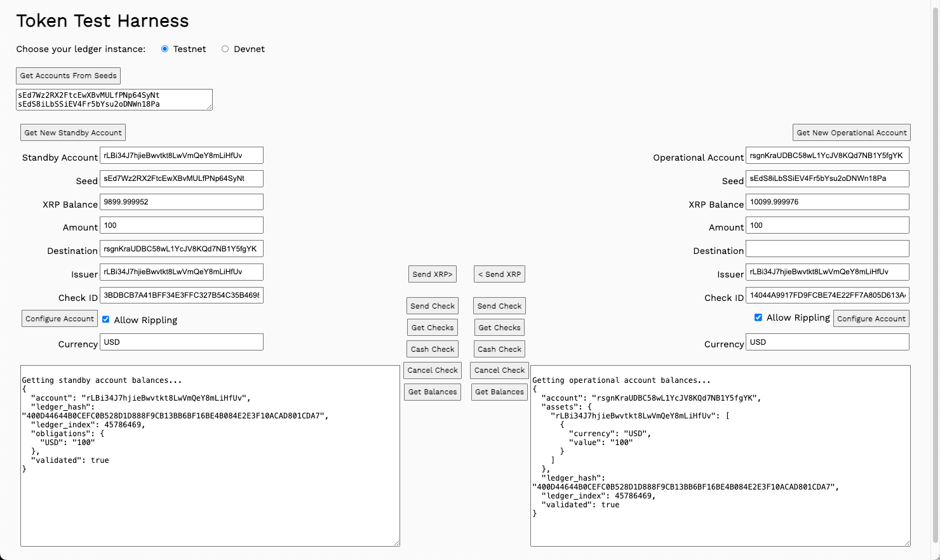
Task: Toggle operational Allow Rippling checkbox
Action: click(x=758, y=317)
